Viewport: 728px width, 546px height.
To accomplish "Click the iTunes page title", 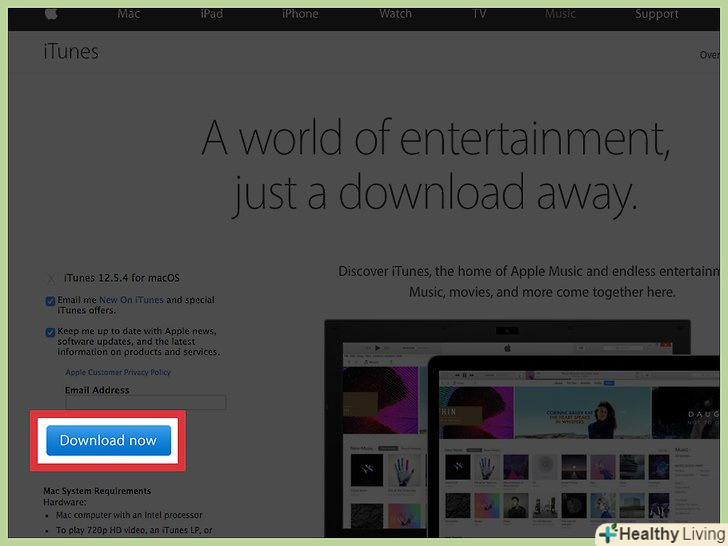I will [x=71, y=52].
